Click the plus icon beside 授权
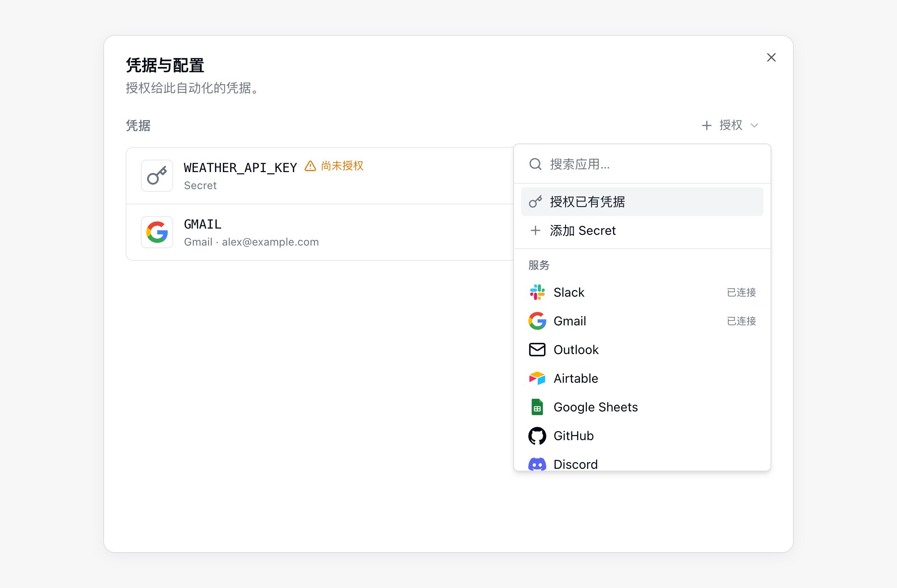This screenshot has height=588, width=897. click(x=707, y=125)
